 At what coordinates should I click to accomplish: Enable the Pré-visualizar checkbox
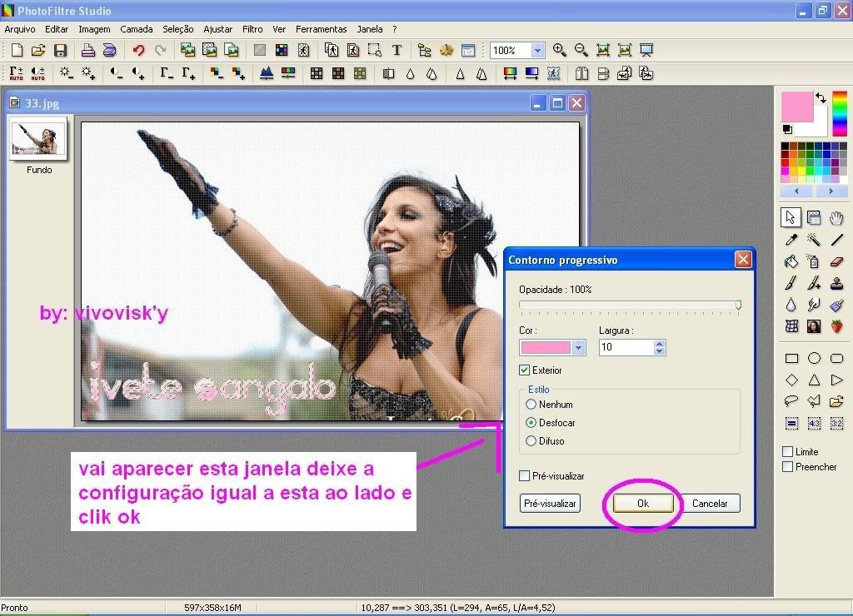(525, 476)
